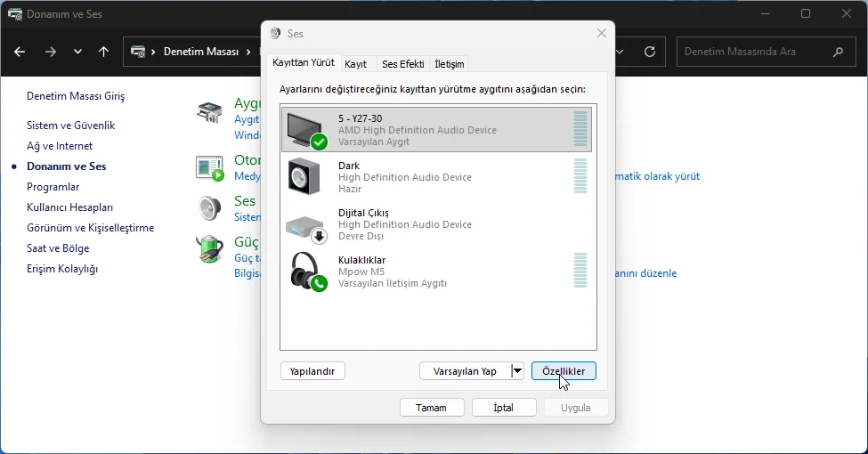The image size is (868, 454).
Task: Close the Ses dialog
Action: (602, 33)
